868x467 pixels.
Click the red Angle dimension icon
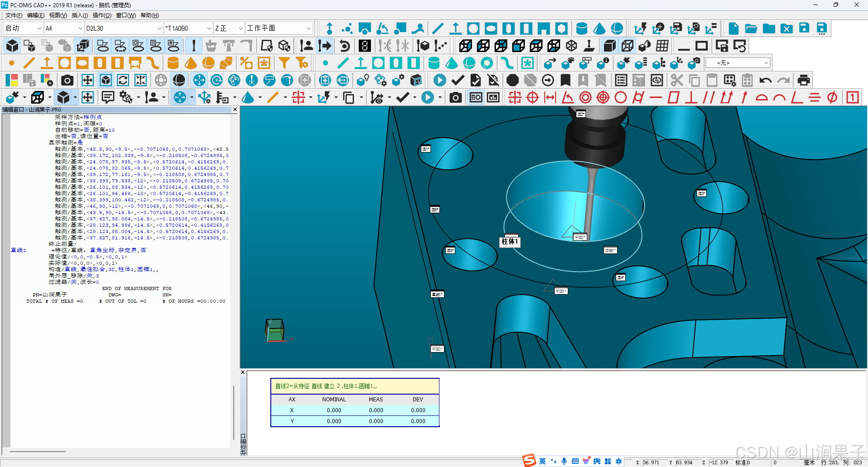pos(568,97)
